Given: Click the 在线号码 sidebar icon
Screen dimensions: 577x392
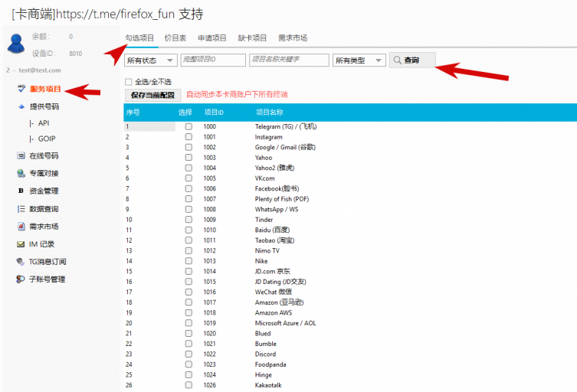Looking at the screenshot, I should (21, 156).
